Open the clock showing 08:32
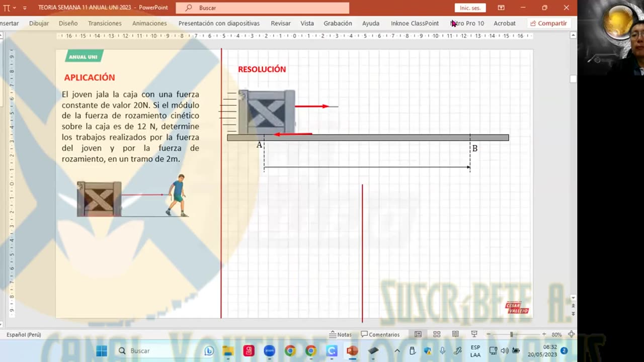The image size is (644, 362). click(x=542, y=351)
